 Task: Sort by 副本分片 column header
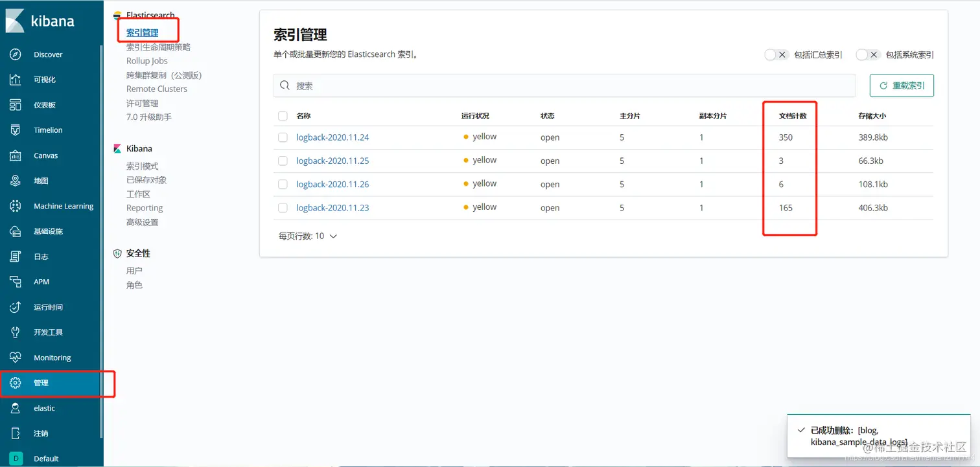(x=713, y=116)
